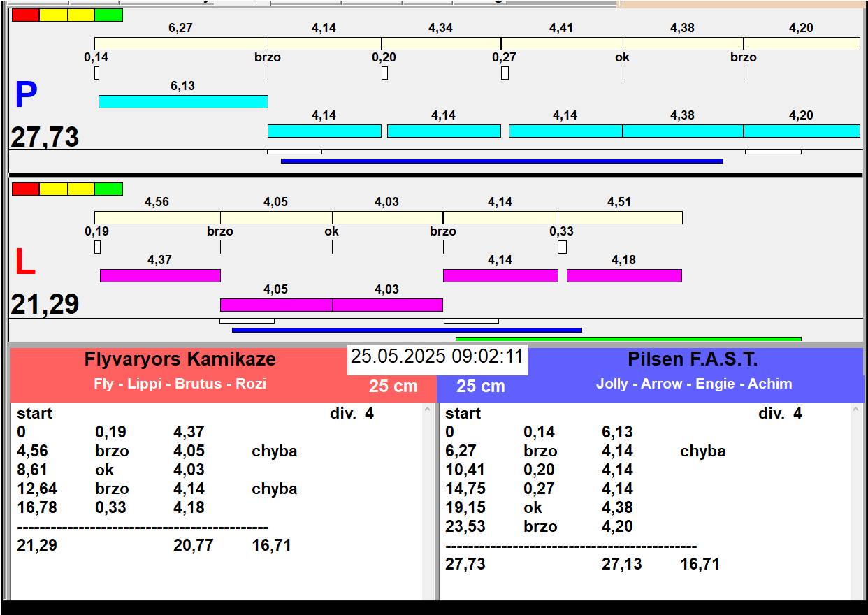Image resolution: width=868 pixels, height=615 pixels.
Task: Click the long blue bar in lane P
Action: 502,161
